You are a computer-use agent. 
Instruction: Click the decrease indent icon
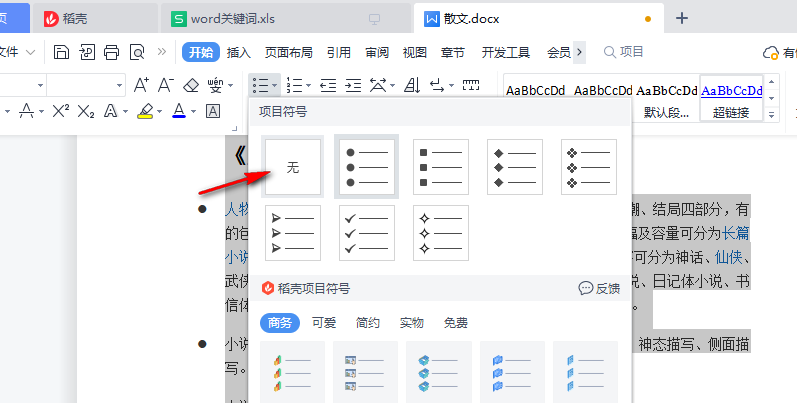(x=327, y=85)
